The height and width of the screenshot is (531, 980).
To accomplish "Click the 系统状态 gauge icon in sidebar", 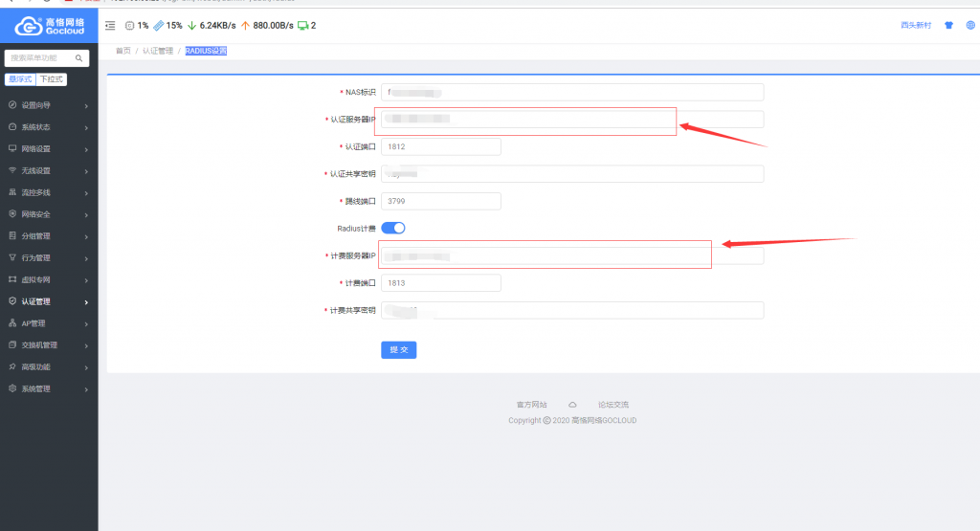I will (x=12, y=127).
